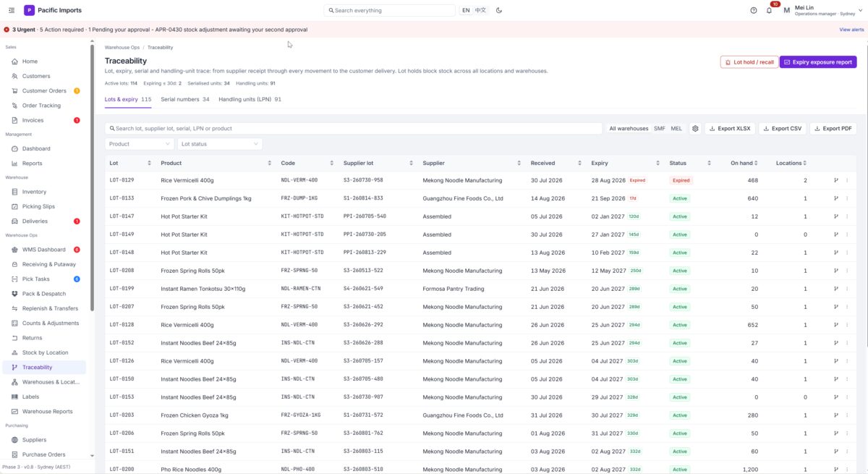The width and height of the screenshot is (868, 474).
Task: Open the Expiry exposure report
Action: point(818,62)
